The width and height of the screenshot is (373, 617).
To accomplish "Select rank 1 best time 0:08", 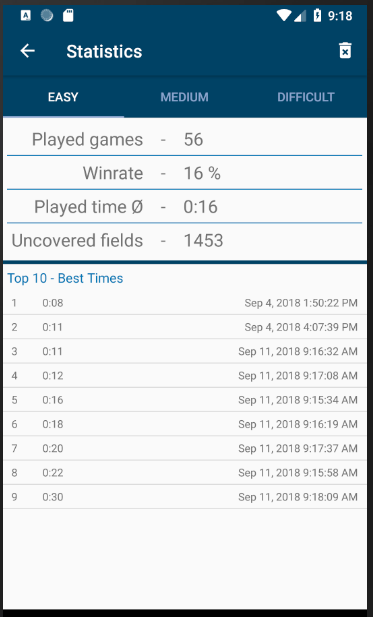I will (x=185, y=303).
